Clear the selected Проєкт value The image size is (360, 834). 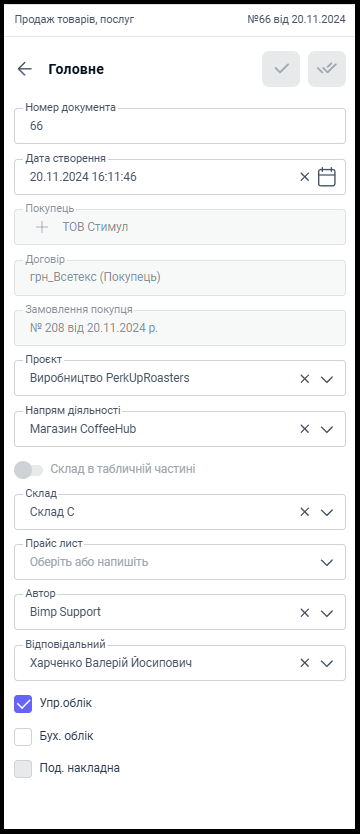click(x=305, y=379)
